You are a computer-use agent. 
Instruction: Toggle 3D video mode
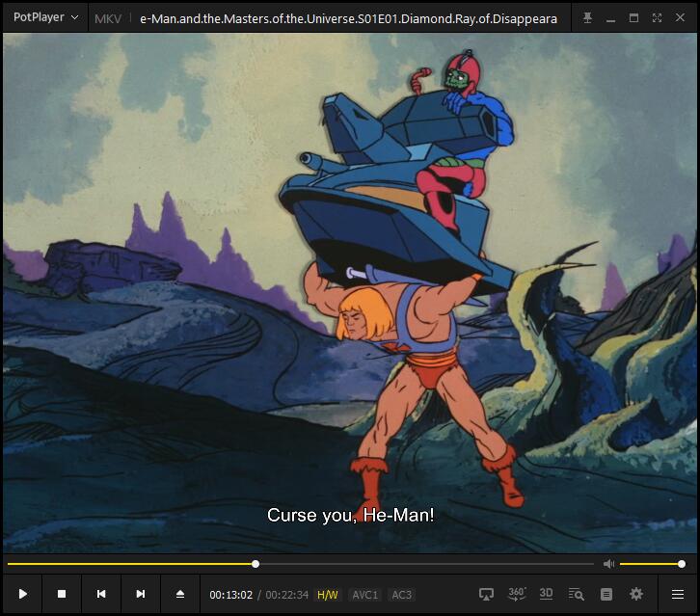click(546, 594)
